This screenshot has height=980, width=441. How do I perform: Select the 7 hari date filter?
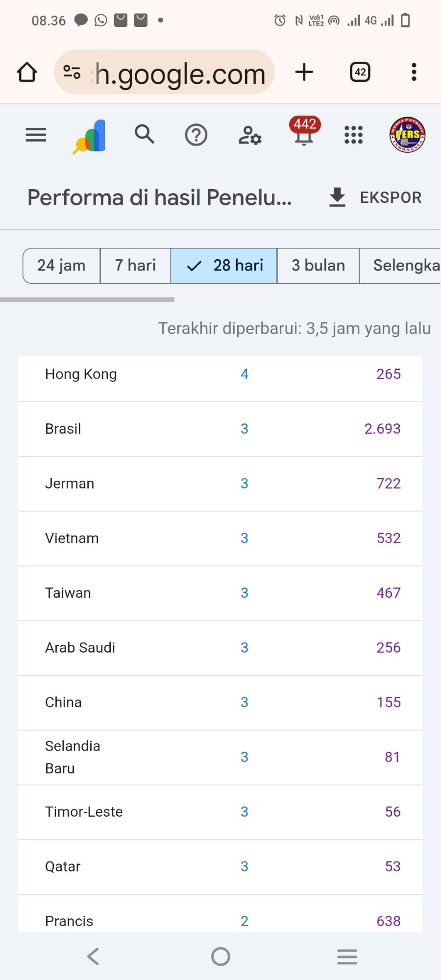point(136,266)
